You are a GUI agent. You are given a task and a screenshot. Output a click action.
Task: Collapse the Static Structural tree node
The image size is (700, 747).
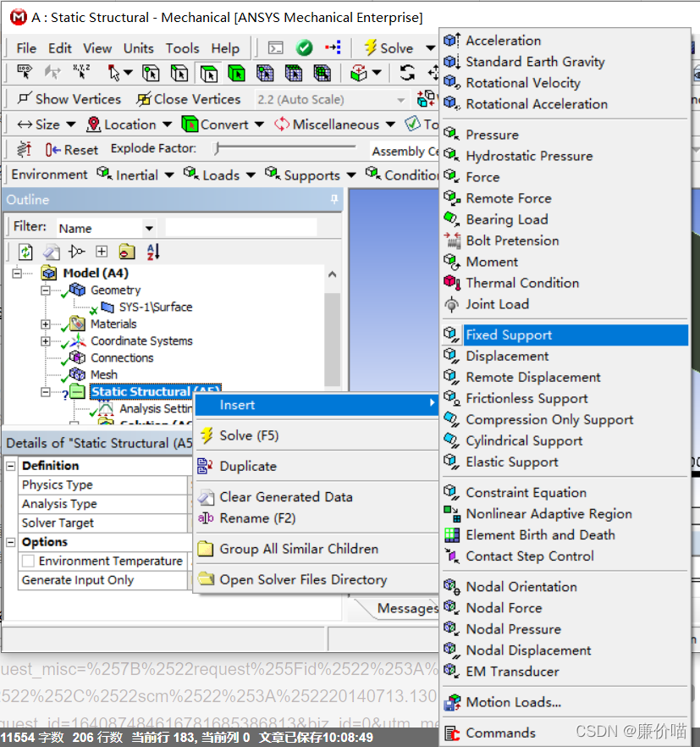click(45, 392)
